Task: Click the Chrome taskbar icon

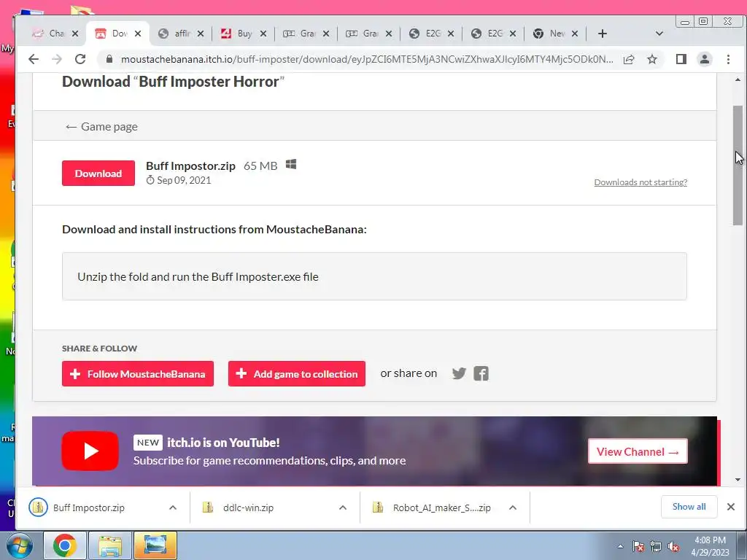Action: (65, 545)
